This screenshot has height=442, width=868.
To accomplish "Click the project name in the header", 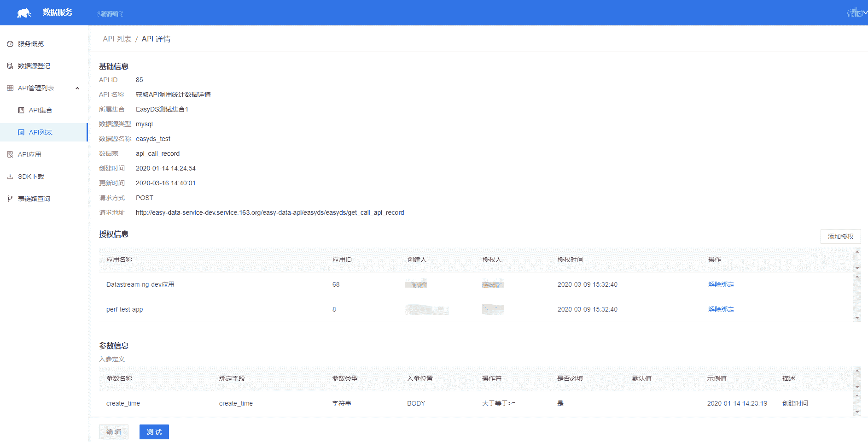I will click(x=110, y=13).
